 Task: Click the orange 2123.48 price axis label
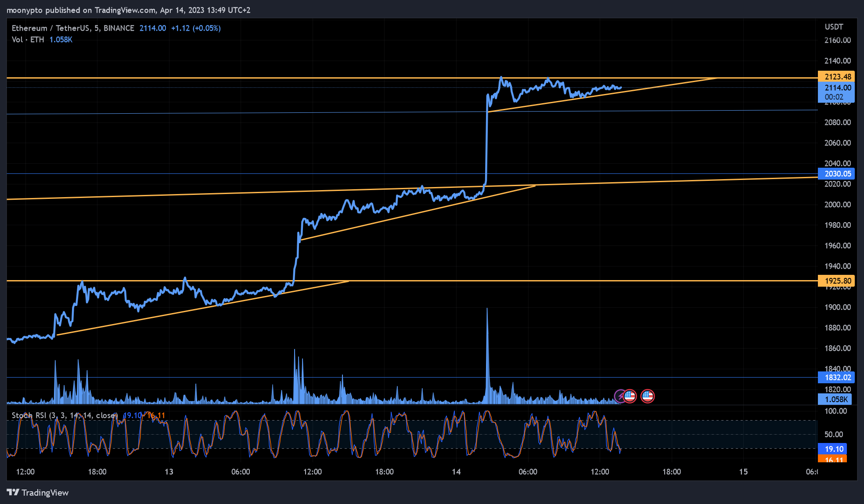click(836, 76)
